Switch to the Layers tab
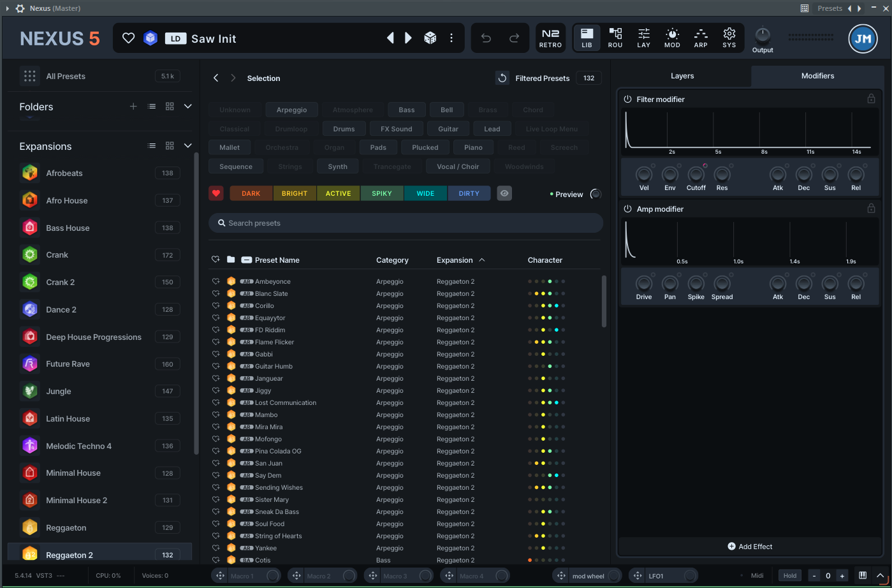The image size is (892, 588). click(x=682, y=76)
